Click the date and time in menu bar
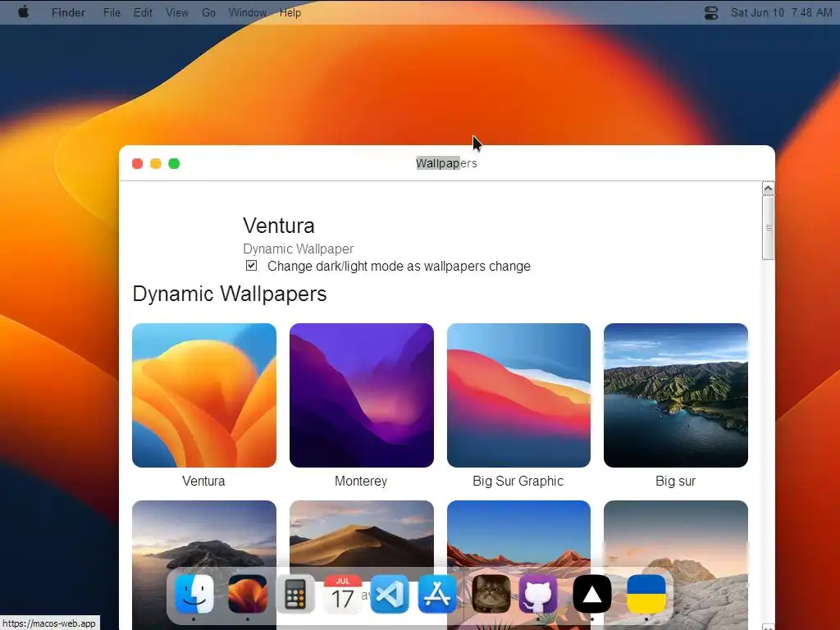 pos(781,12)
